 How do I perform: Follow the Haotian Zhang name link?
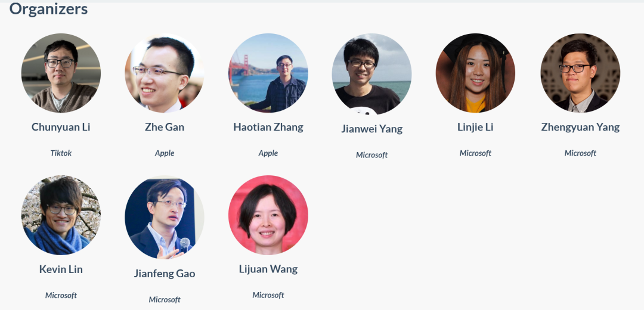[268, 128]
